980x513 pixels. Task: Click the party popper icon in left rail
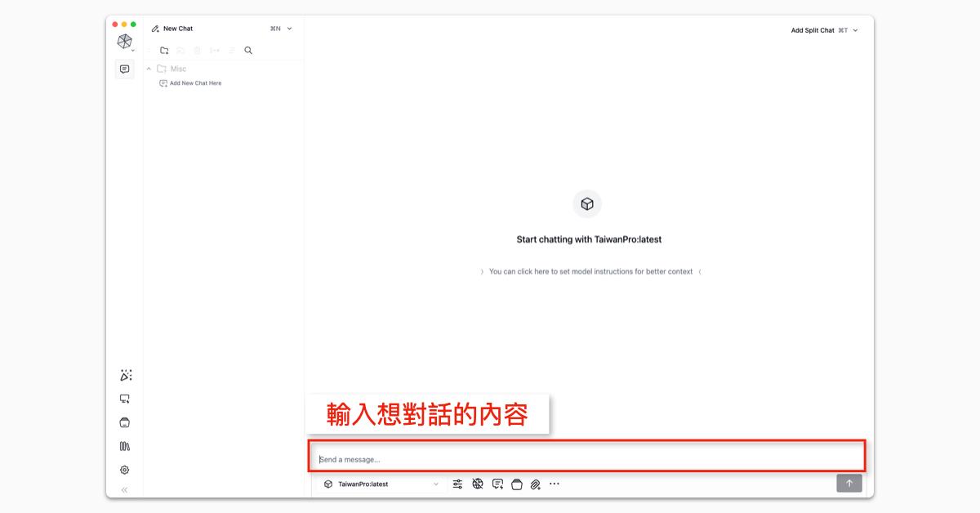coord(125,376)
